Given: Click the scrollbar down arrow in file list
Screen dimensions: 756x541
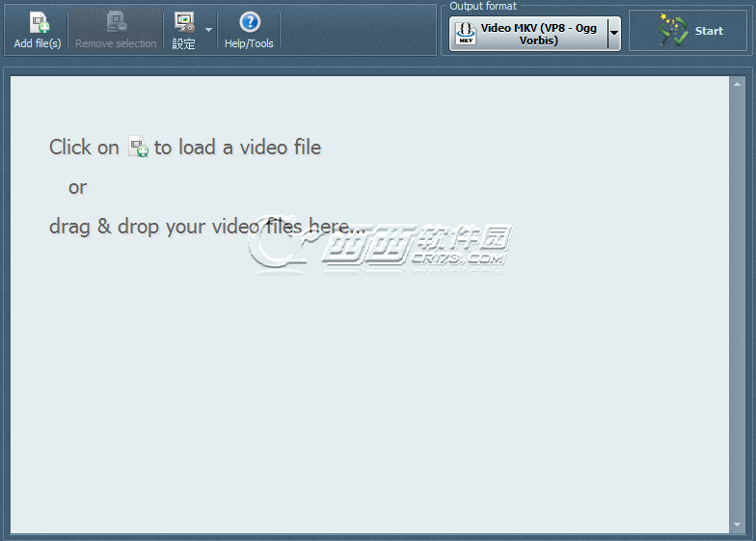Looking at the screenshot, I should point(735,527).
